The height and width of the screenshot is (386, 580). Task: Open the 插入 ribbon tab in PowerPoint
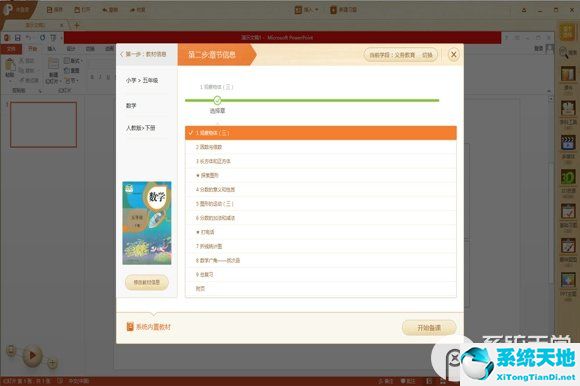coord(51,49)
